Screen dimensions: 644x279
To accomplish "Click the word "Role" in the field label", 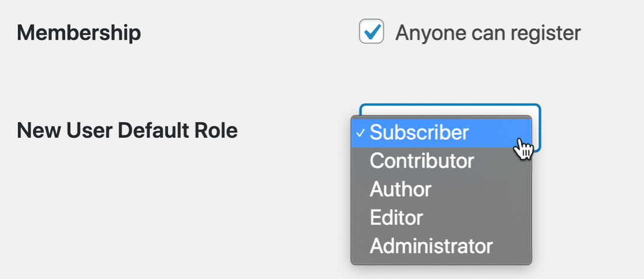I will tap(217, 131).
